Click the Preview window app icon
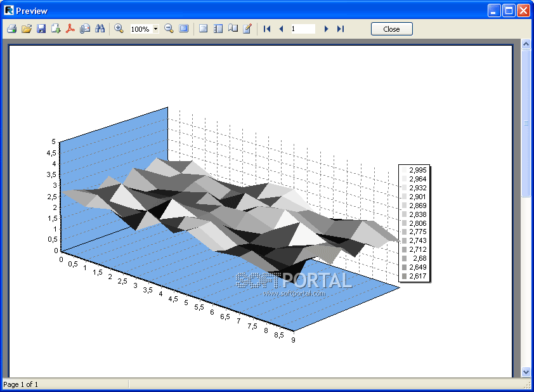This screenshot has height=392, width=534. [x=9, y=11]
